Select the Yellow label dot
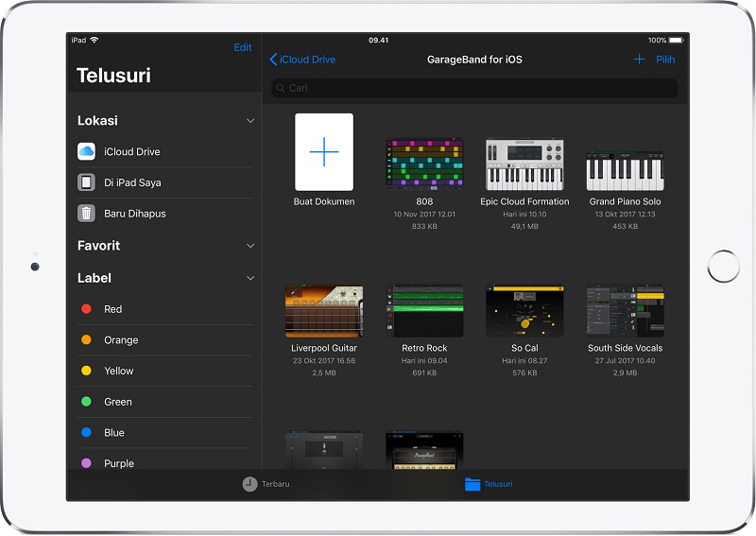 [86, 371]
